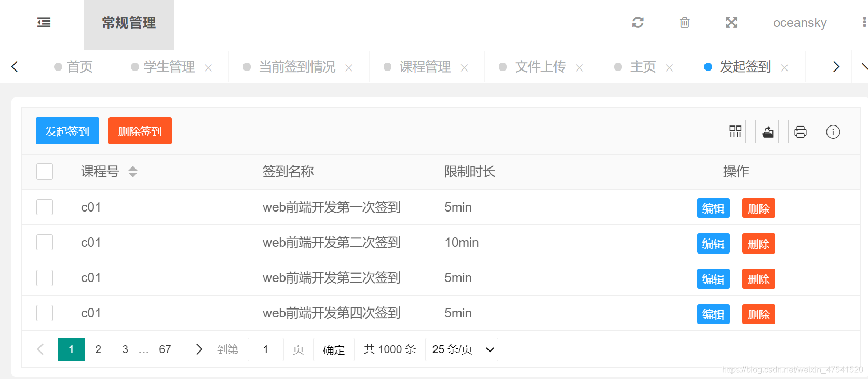The image size is (868, 379).
Task: Delete the web前端开发第二次签到 row
Action: point(758,244)
